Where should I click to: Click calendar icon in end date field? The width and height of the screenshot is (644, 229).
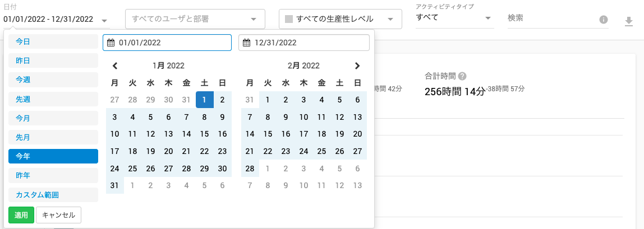[x=246, y=43]
